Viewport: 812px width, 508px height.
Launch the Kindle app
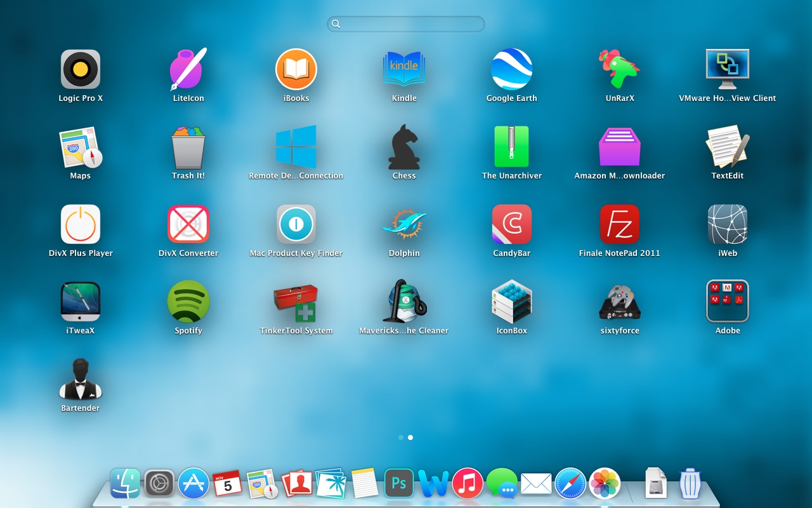pos(404,69)
